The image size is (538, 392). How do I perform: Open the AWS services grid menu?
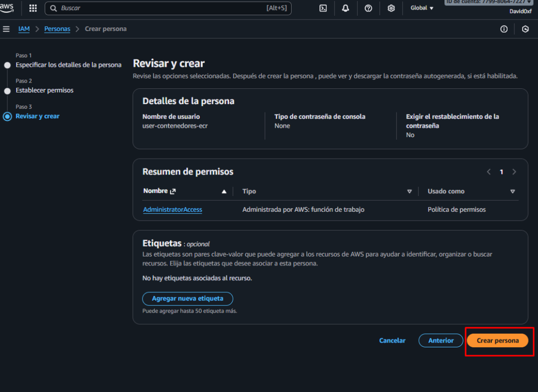click(33, 8)
